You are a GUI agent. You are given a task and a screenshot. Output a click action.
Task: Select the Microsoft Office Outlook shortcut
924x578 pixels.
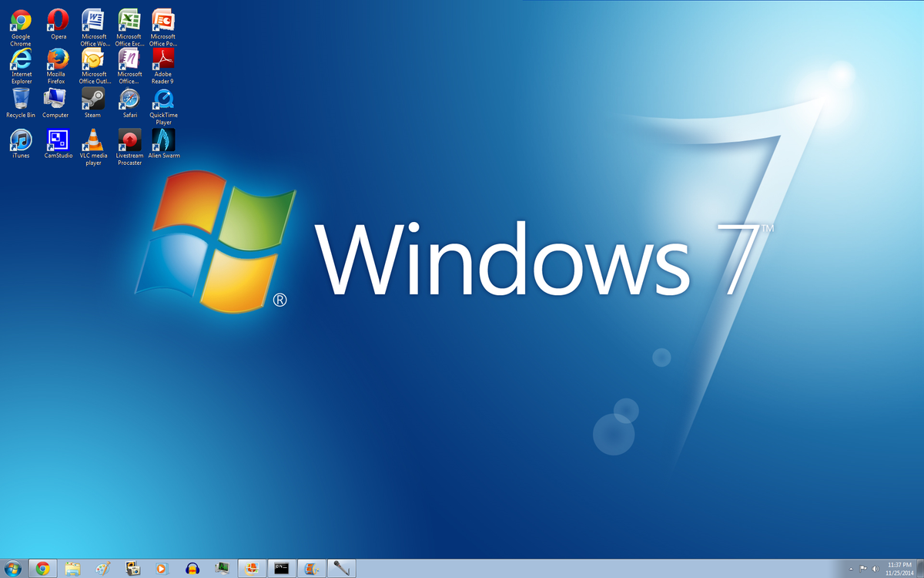tap(94, 66)
